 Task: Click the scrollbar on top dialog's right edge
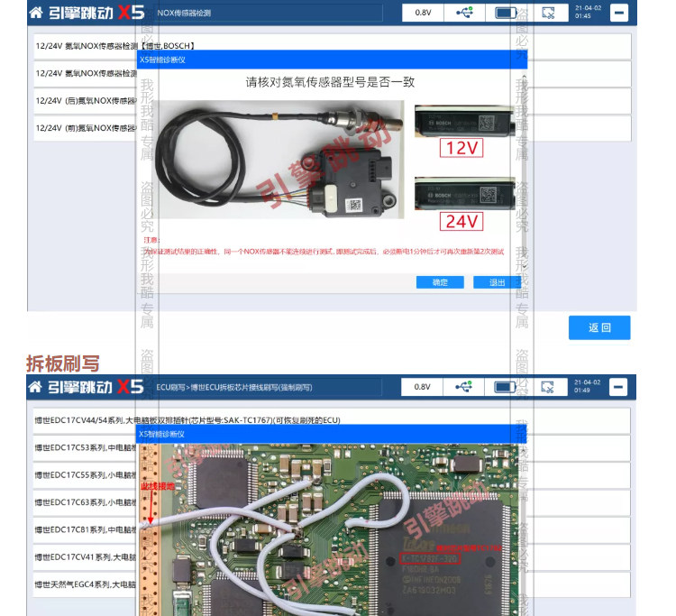click(525, 172)
